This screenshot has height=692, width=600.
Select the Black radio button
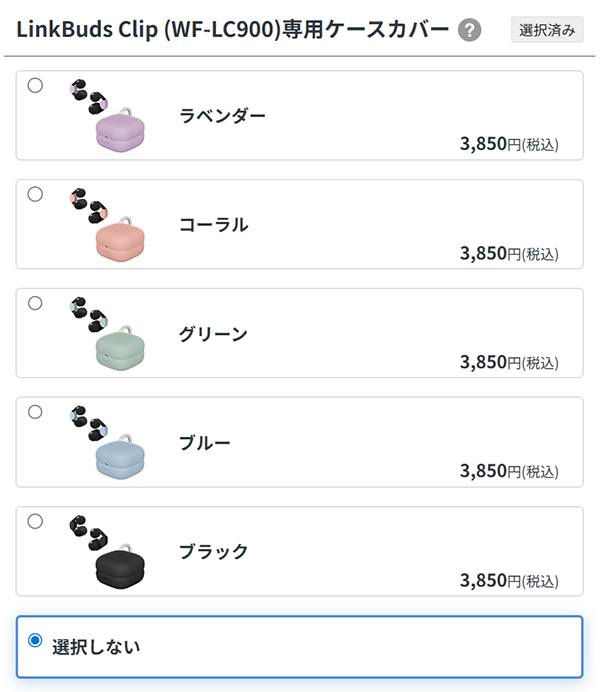(35, 521)
